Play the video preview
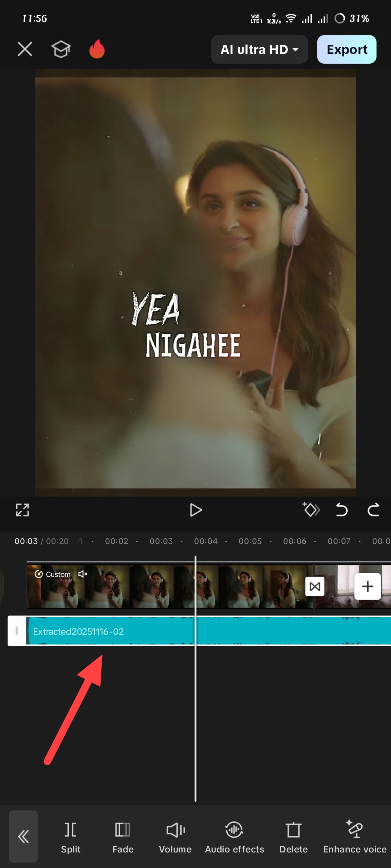The width and height of the screenshot is (391, 868). (x=195, y=510)
